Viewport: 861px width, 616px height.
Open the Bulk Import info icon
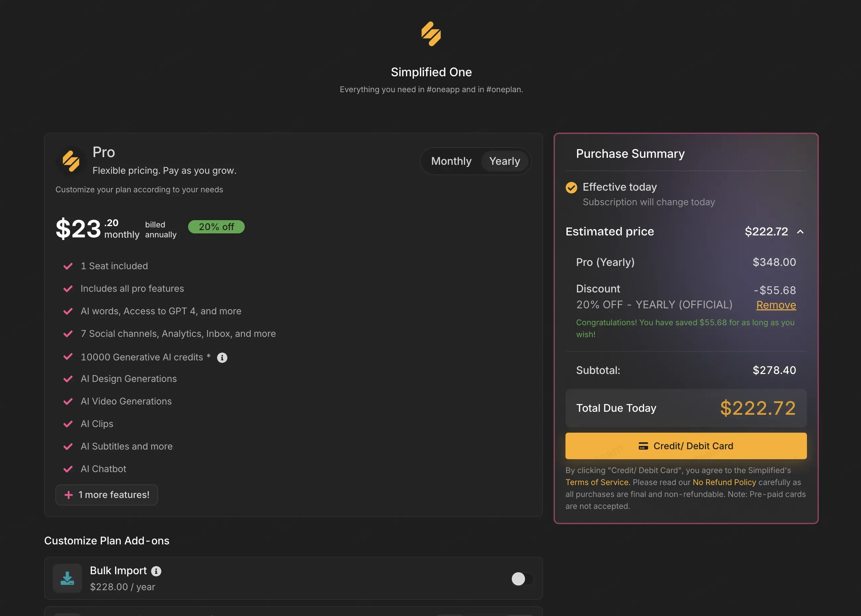156,571
